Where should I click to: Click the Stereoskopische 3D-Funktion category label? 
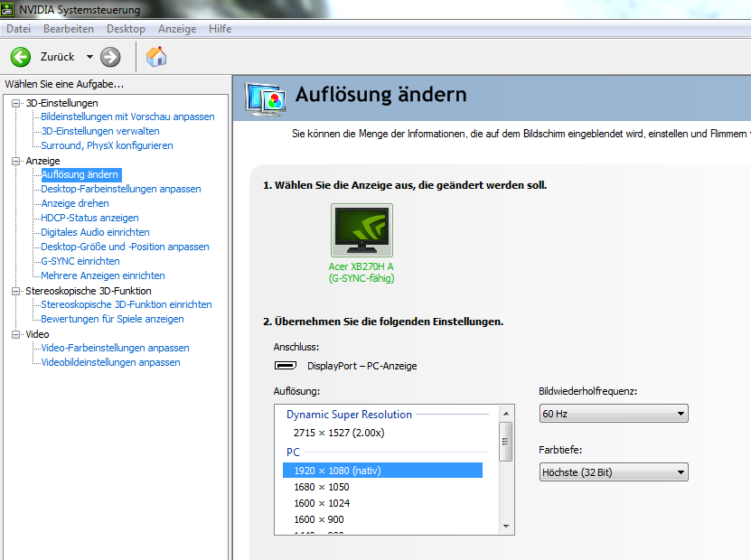click(x=89, y=291)
